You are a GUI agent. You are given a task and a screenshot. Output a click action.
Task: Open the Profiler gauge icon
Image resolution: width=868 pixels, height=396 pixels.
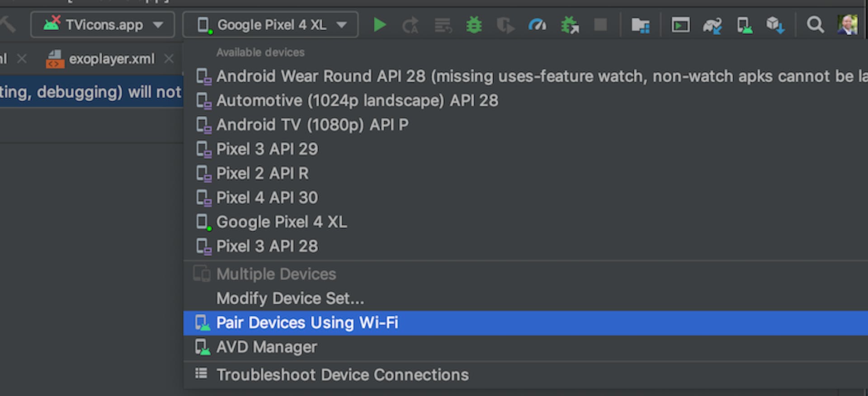pos(537,25)
